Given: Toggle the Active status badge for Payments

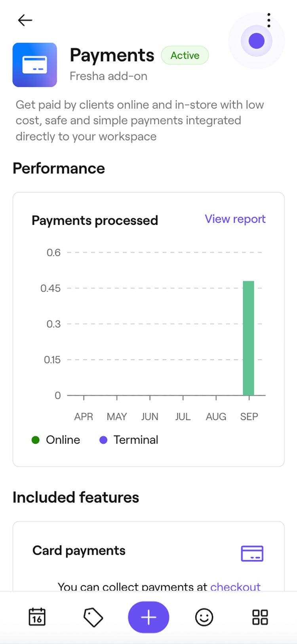Looking at the screenshot, I should (x=185, y=56).
